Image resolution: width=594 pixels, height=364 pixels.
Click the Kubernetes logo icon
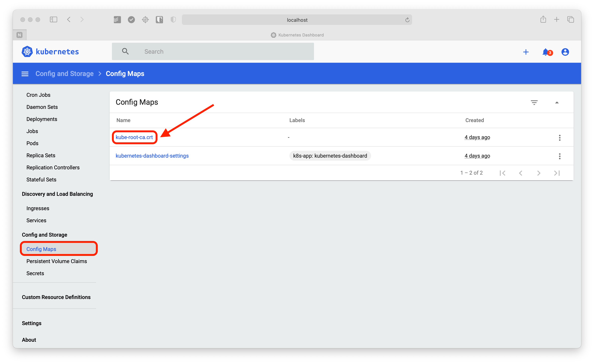click(x=27, y=52)
